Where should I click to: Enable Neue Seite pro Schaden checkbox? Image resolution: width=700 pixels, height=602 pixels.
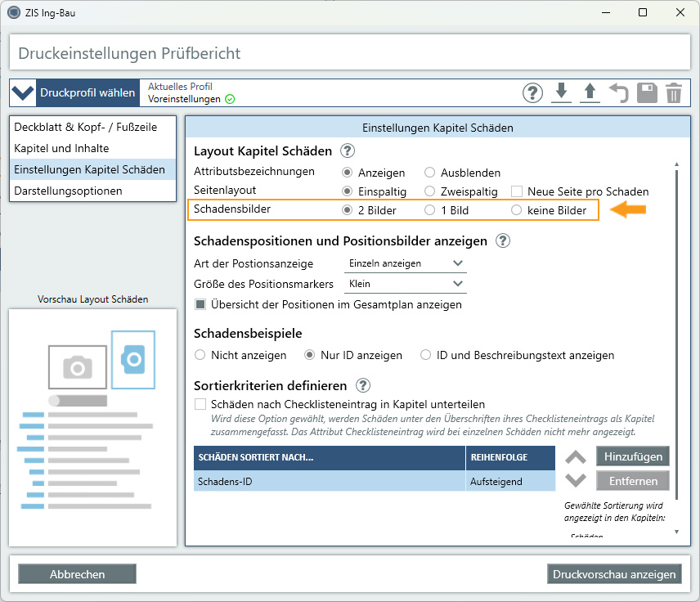click(x=517, y=191)
